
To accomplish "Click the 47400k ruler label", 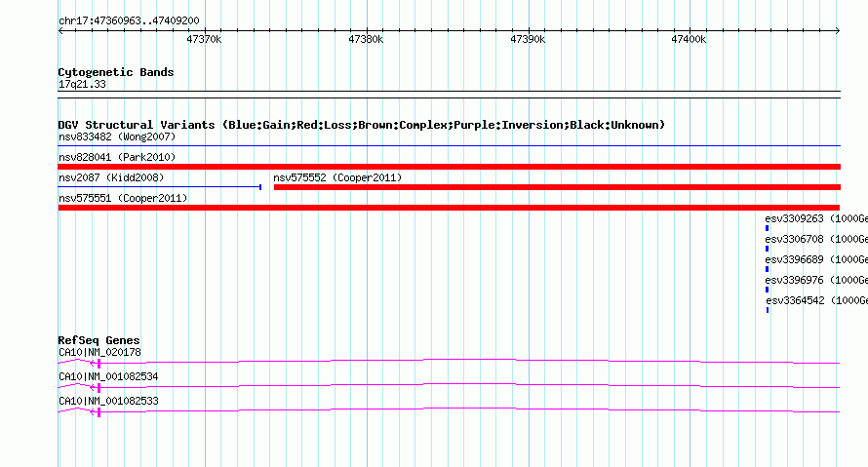I will [x=689, y=39].
